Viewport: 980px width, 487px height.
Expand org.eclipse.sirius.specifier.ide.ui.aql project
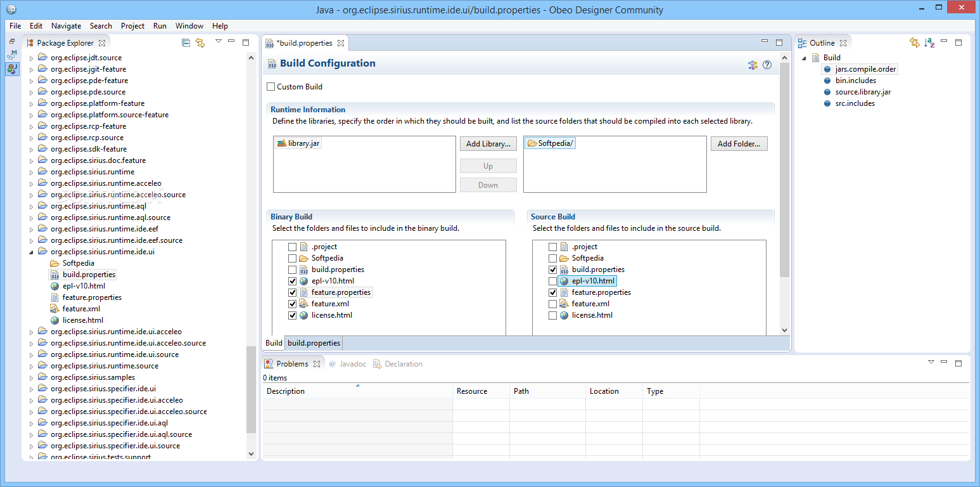coord(31,423)
